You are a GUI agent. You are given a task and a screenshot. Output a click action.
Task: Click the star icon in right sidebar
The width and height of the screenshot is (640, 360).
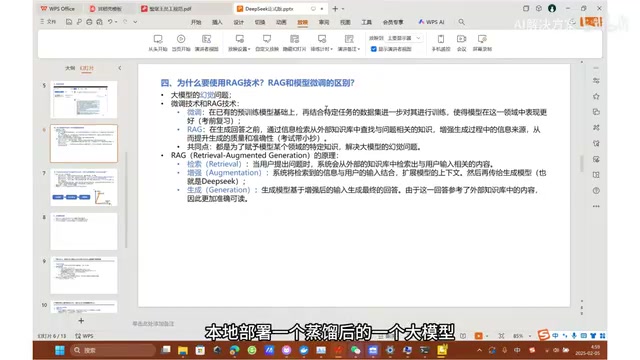click(x=596, y=96)
